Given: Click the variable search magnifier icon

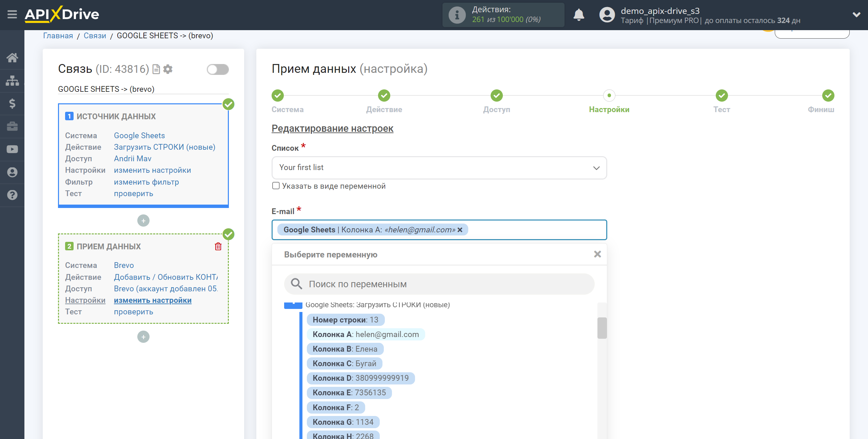Looking at the screenshot, I should pos(296,284).
